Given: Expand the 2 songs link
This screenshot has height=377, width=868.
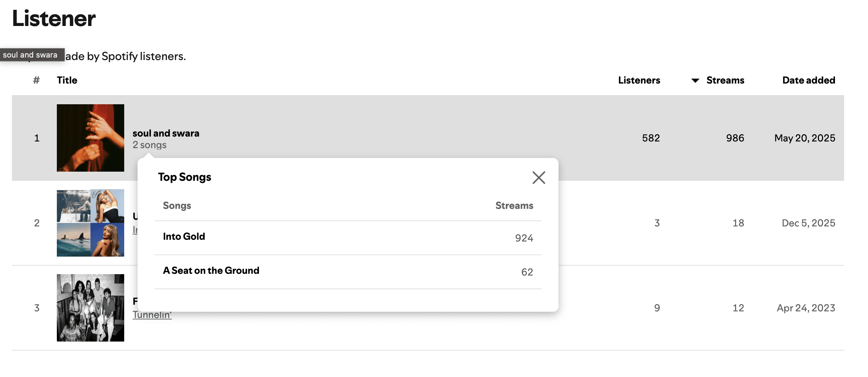Looking at the screenshot, I should (149, 145).
